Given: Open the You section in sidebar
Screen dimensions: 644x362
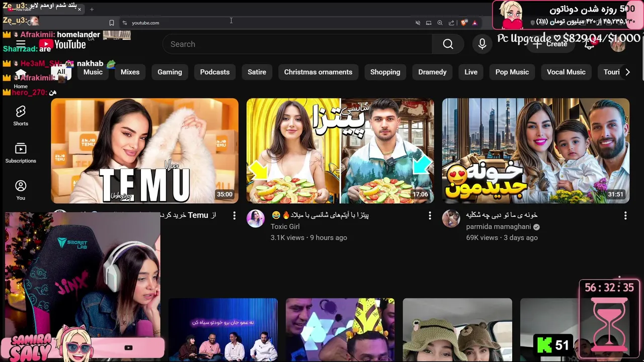Looking at the screenshot, I should 21,190.
